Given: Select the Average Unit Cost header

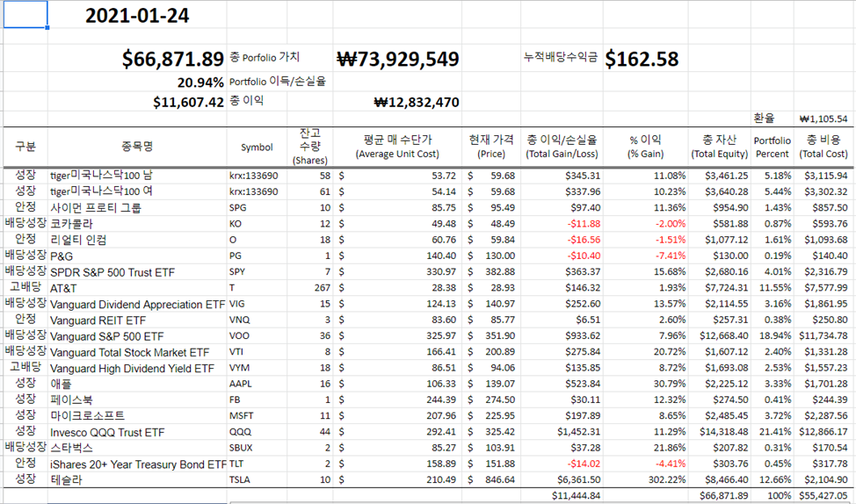Looking at the screenshot, I should tap(397, 146).
